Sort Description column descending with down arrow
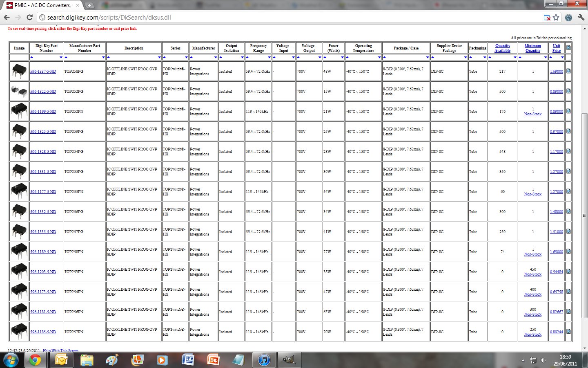 coord(160,57)
